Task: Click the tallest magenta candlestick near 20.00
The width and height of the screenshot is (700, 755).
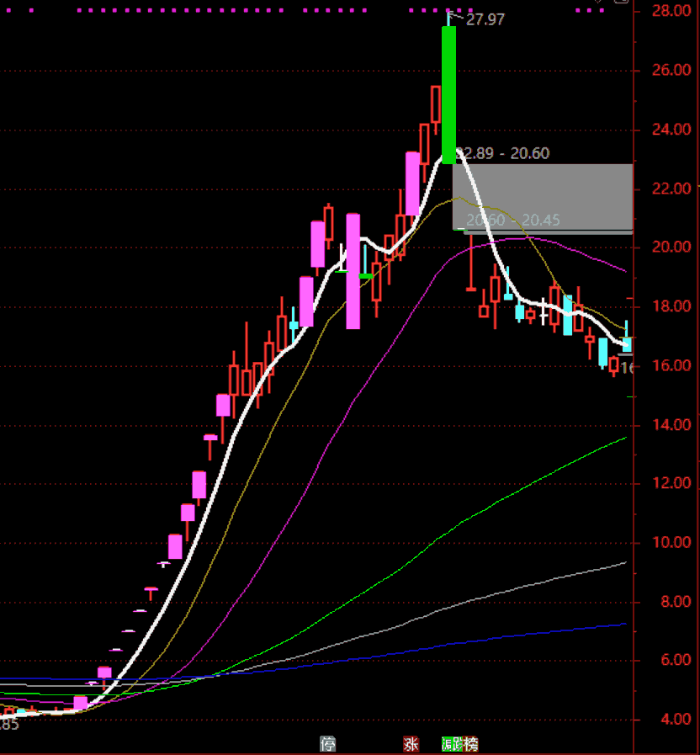Action: 353,272
